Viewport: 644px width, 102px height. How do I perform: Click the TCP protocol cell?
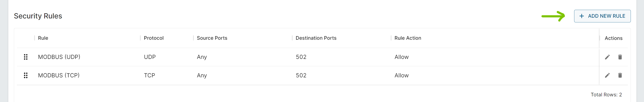pos(149,75)
